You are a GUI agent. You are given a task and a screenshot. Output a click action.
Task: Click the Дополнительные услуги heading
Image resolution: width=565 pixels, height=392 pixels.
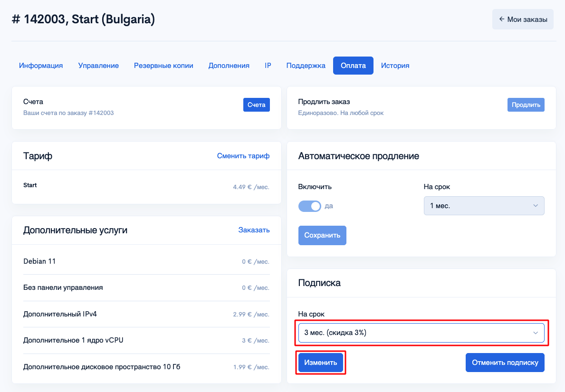[x=75, y=230]
